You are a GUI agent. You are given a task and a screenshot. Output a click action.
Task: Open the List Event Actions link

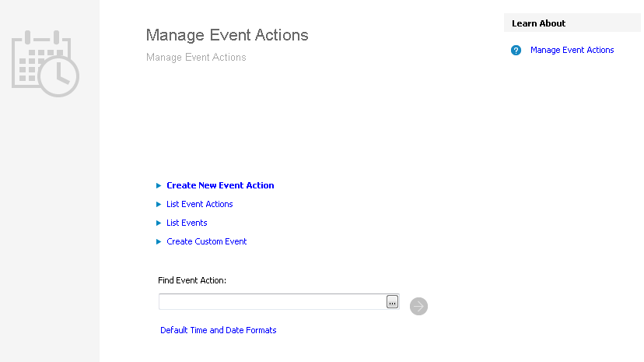200,205
